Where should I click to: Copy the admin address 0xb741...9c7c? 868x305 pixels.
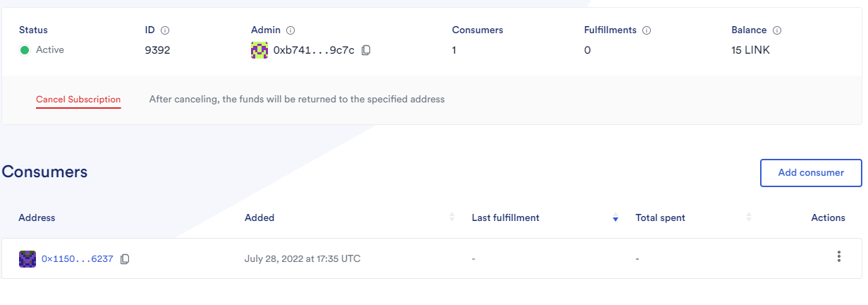(x=366, y=50)
